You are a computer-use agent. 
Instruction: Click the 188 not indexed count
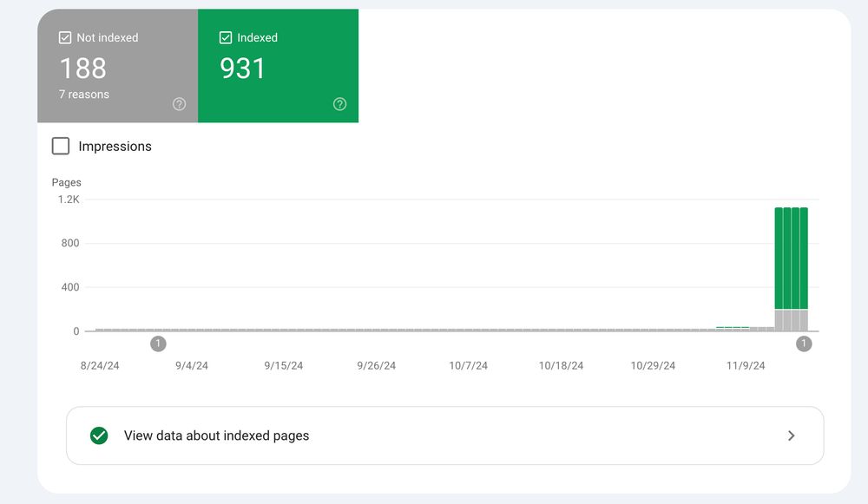[x=82, y=69]
